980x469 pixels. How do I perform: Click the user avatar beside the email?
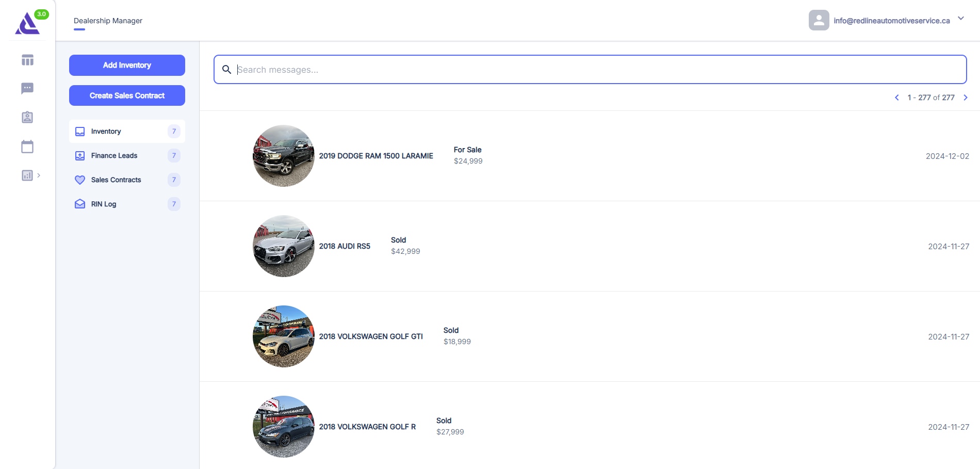[x=819, y=20]
